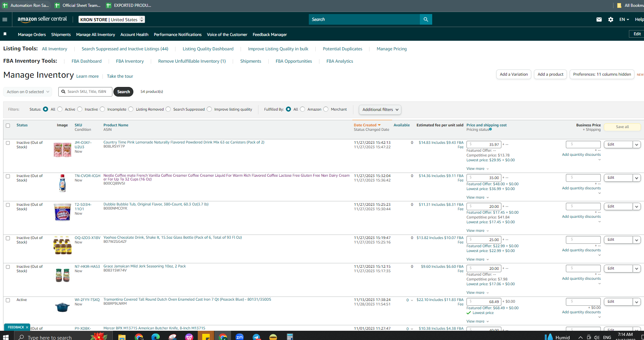The width and height of the screenshot is (644, 340).
Task: Open Grace Jamaican Mild Jerk Seasoning product link
Action: pos(145,266)
